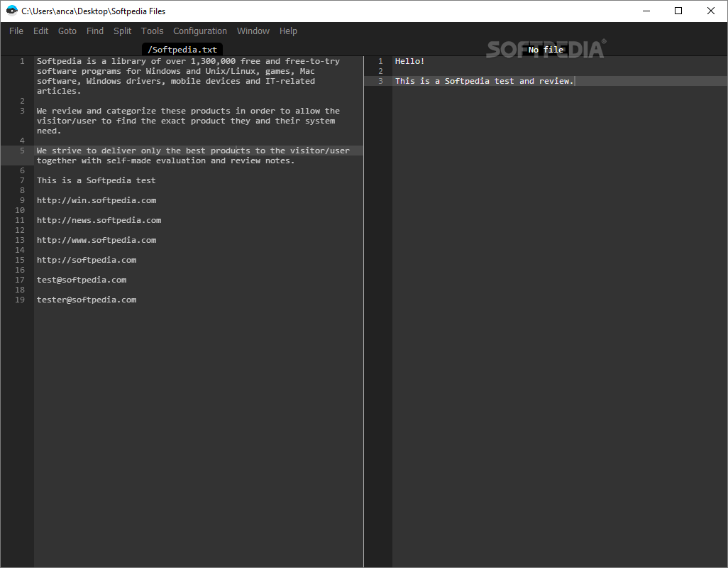Click line number 17 in left gutter

tap(20, 280)
